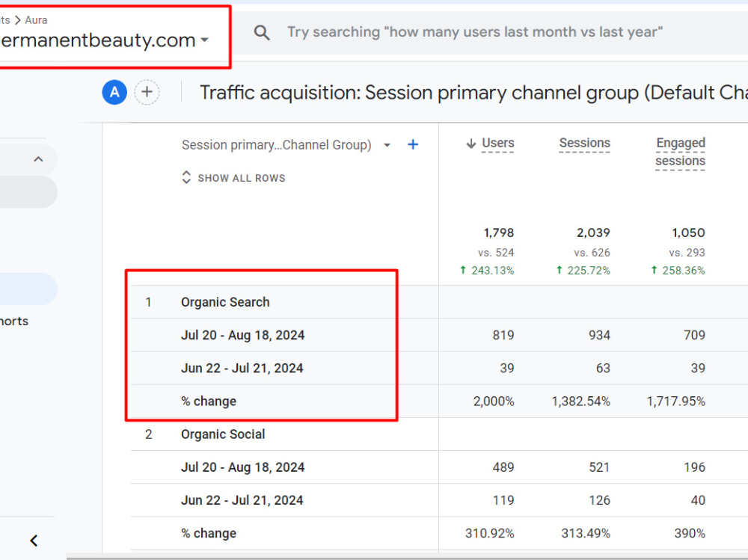Viewport: 748px width, 560px height.
Task: Open the permanentbeauty.com property dropdown
Action: click(x=205, y=40)
